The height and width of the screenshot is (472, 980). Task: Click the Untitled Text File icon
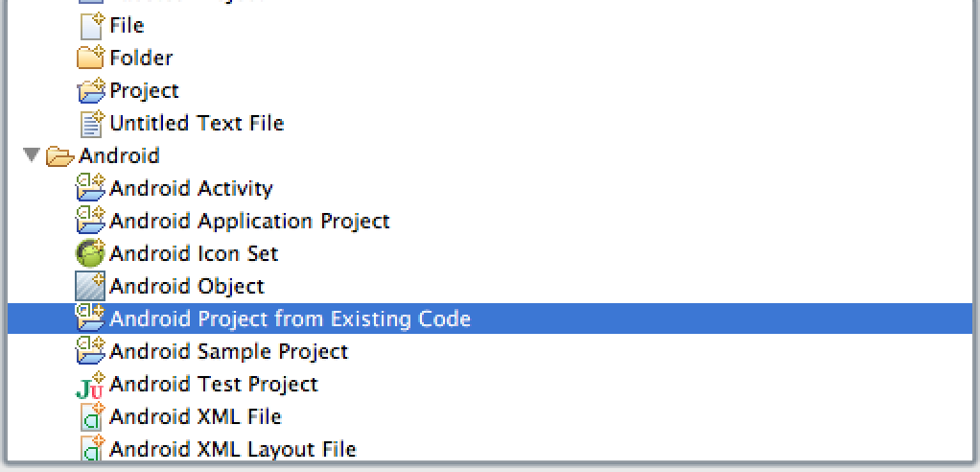pyautogui.click(x=92, y=123)
